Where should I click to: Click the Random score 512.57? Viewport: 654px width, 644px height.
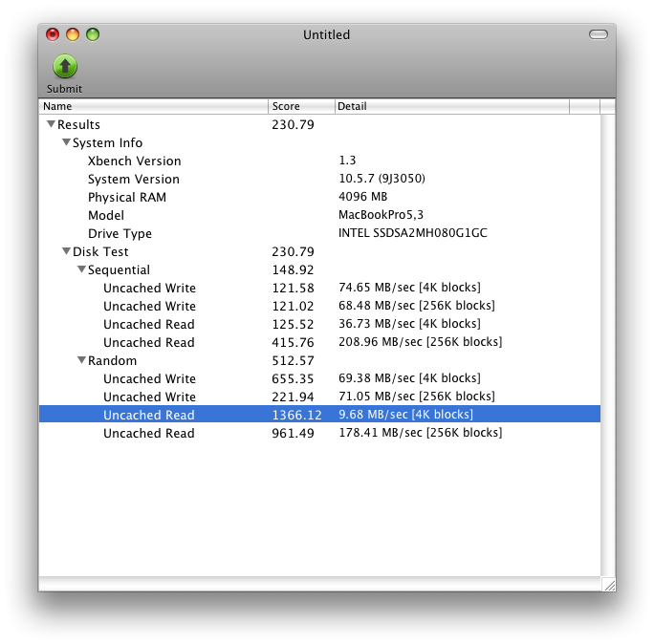(x=293, y=360)
